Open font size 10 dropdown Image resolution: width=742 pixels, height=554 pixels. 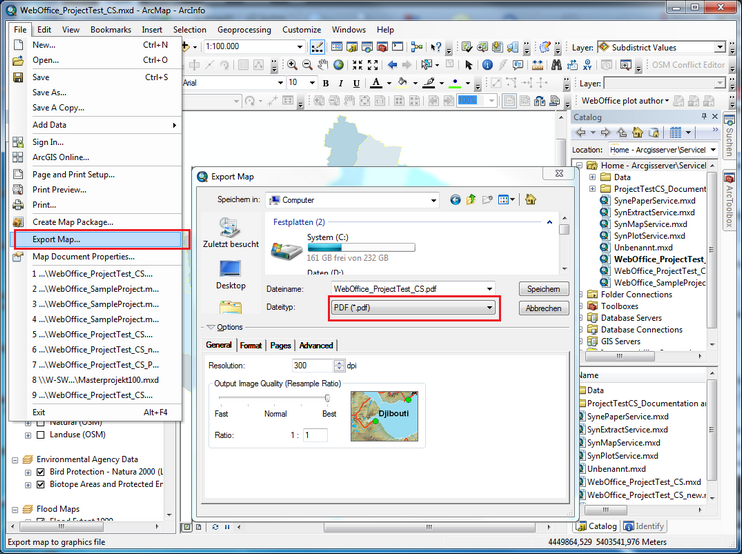pos(312,83)
